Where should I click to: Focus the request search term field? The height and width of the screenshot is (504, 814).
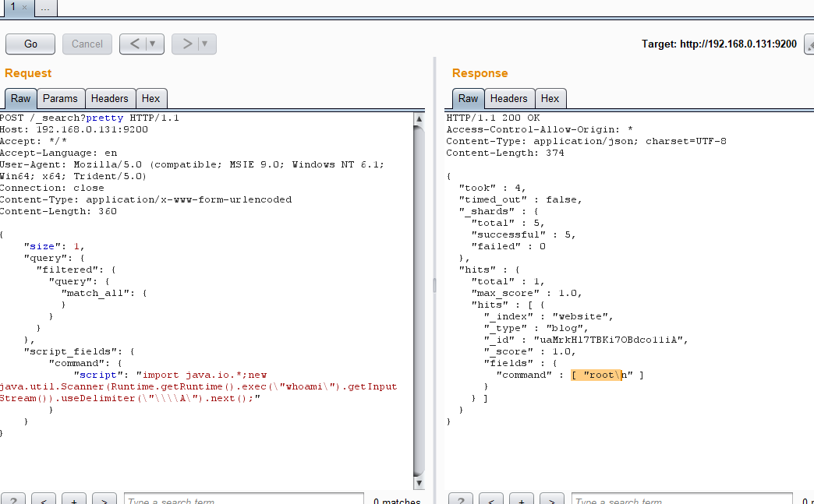pos(244,499)
